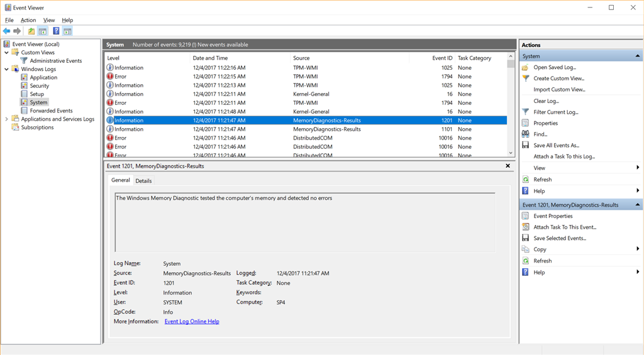
Task: Sort by the Task Category column header
Action: pyautogui.click(x=481, y=58)
